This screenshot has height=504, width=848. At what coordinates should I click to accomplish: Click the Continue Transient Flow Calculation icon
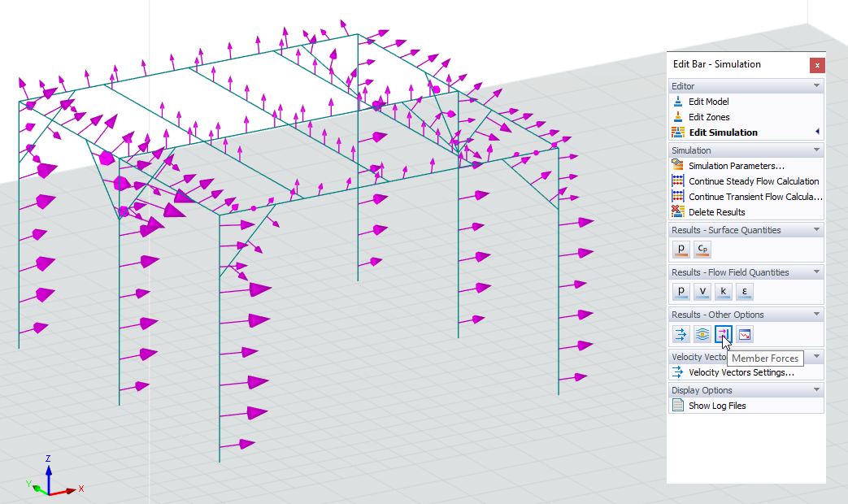click(677, 196)
